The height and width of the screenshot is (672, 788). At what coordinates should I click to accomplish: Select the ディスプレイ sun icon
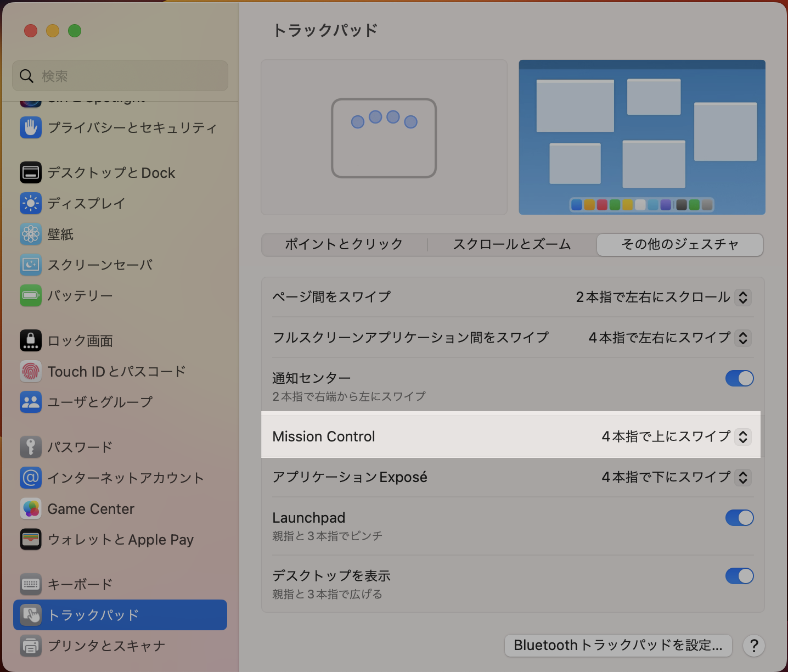tap(31, 203)
